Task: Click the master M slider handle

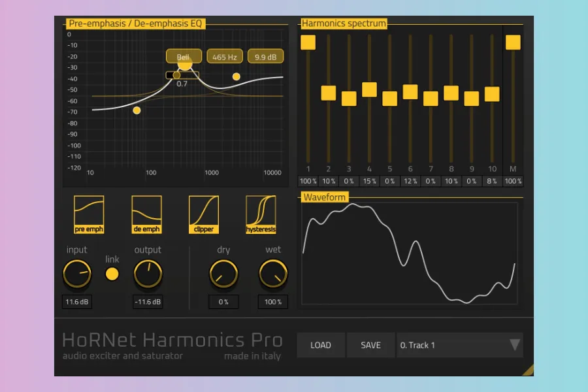Action: pos(513,42)
